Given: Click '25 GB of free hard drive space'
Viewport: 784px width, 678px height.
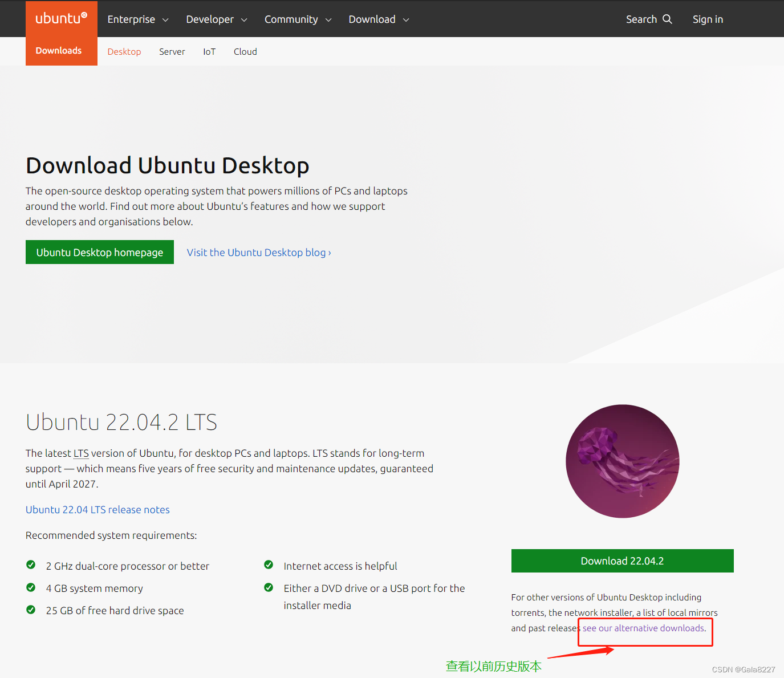Looking at the screenshot, I should tap(115, 610).
